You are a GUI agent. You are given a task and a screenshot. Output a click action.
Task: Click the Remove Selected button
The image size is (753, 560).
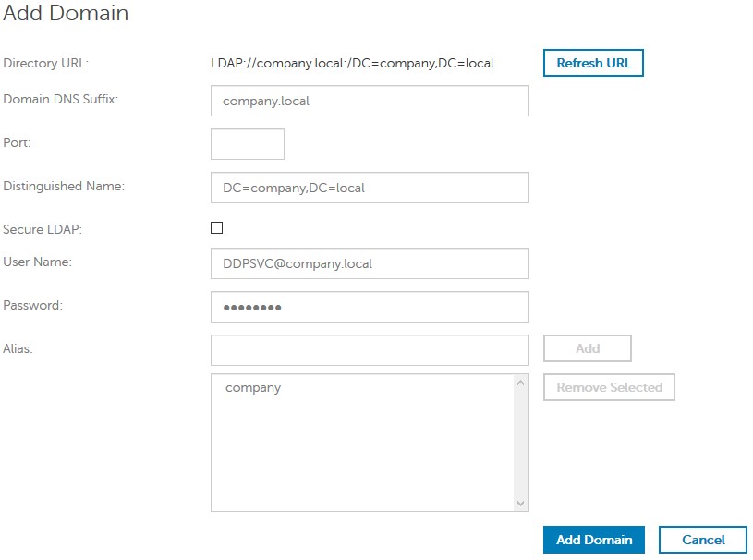tap(608, 387)
